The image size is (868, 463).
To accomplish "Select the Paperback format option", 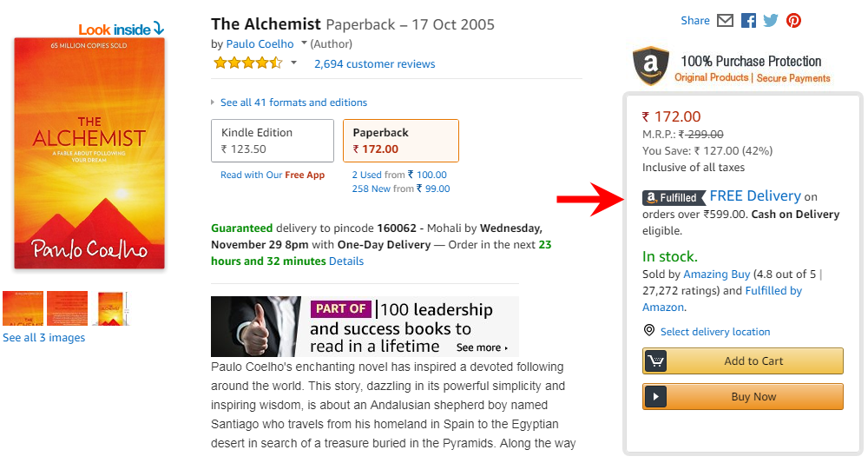I will 400,141.
